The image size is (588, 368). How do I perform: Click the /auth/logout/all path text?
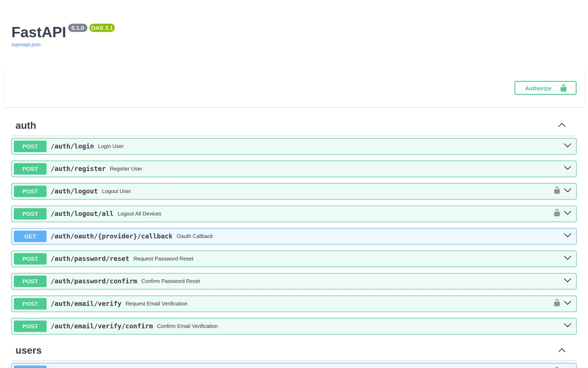coord(82,213)
